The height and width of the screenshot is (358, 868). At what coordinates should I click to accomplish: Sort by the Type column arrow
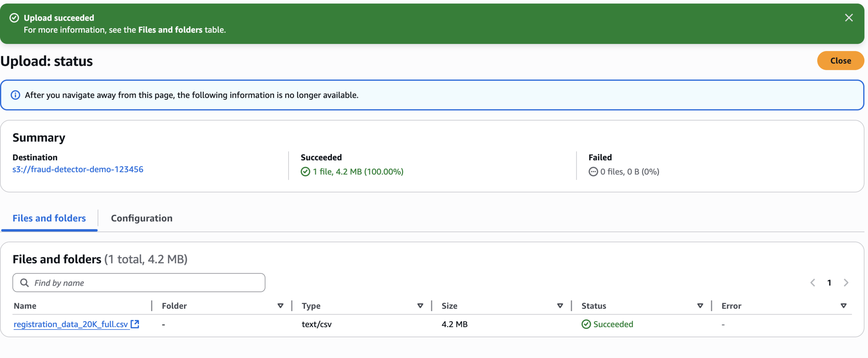[x=420, y=306]
